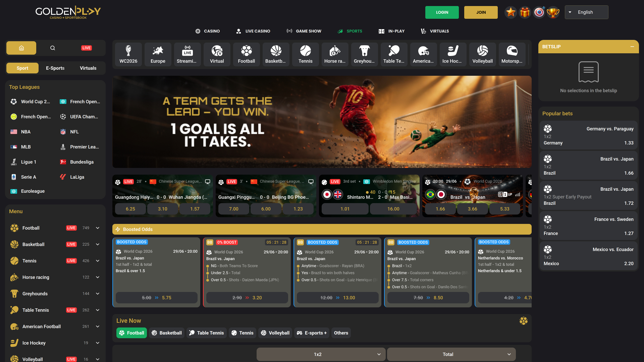Expand the Tennis menu row chevron
644x362 pixels.
98,261
